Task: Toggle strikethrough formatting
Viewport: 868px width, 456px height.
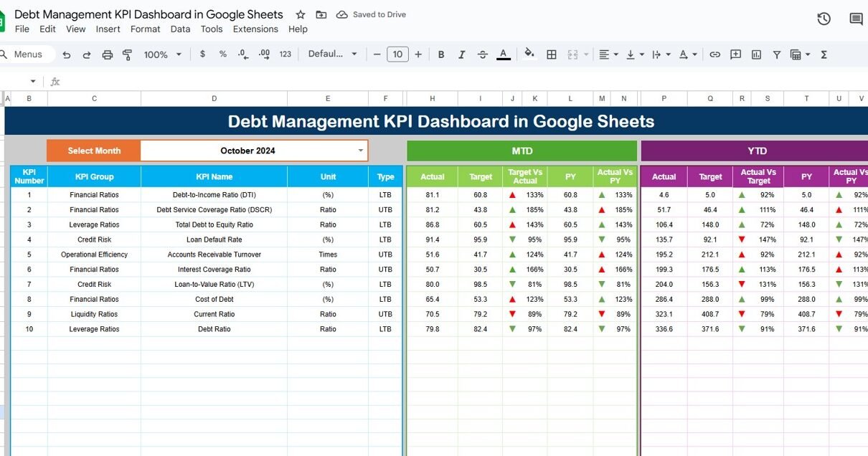Action: (482, 54)
